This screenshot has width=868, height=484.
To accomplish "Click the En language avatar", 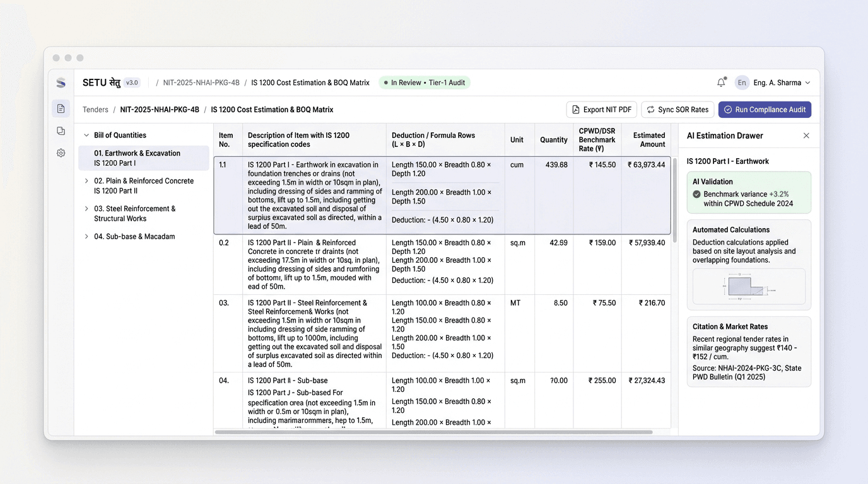I will [x=742, y=83].
